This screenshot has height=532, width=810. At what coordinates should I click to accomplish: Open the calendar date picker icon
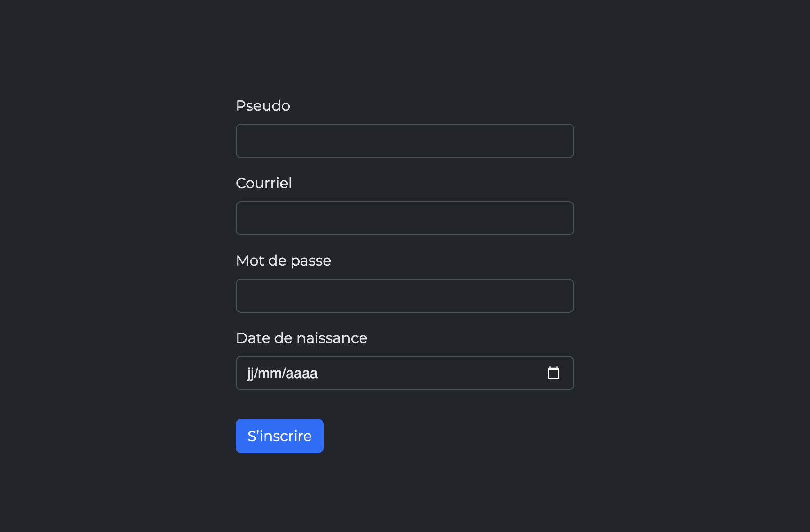553,373
